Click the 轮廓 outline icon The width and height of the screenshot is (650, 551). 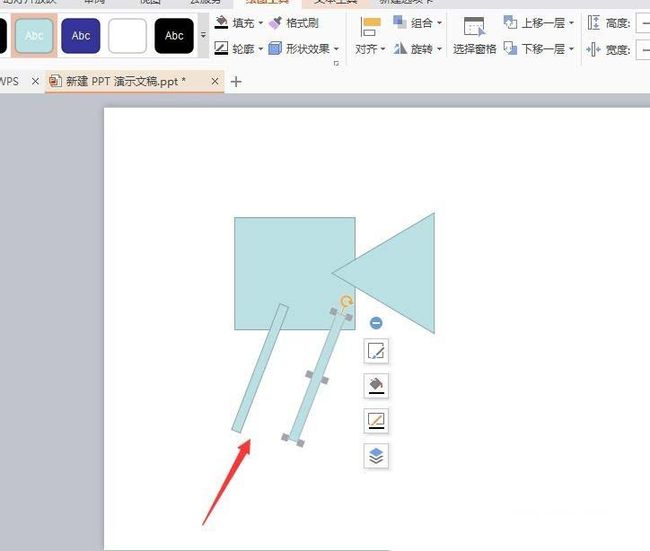coord(221,49)
